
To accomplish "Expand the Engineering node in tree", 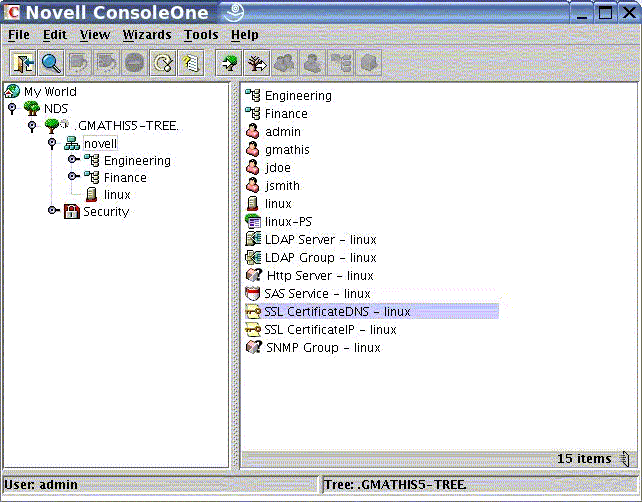I will (73, 159).
